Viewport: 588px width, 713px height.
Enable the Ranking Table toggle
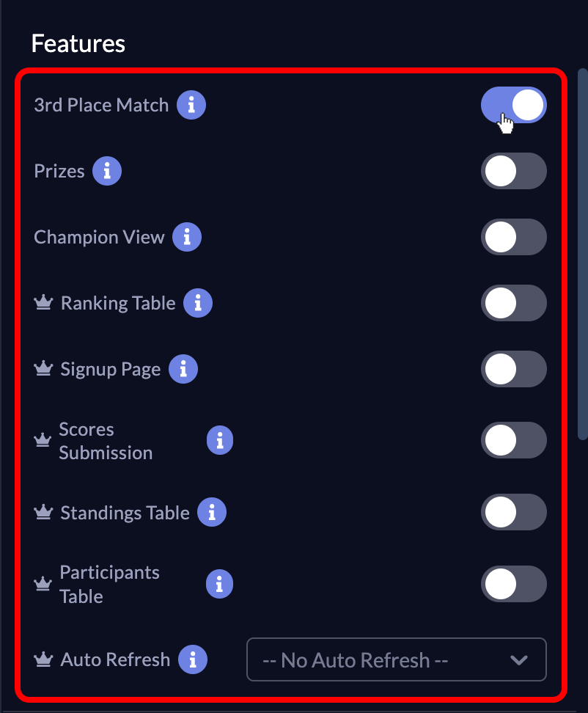pos(514,303)
